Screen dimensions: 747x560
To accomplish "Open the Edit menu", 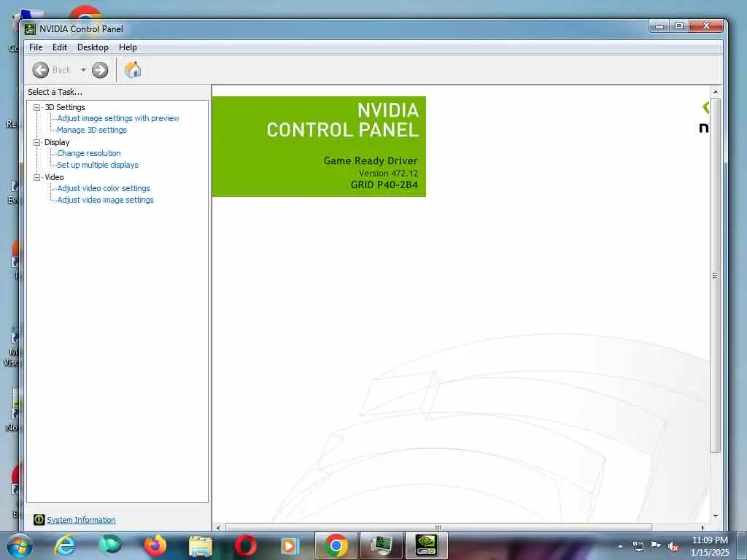I will (x=60, y=47).
